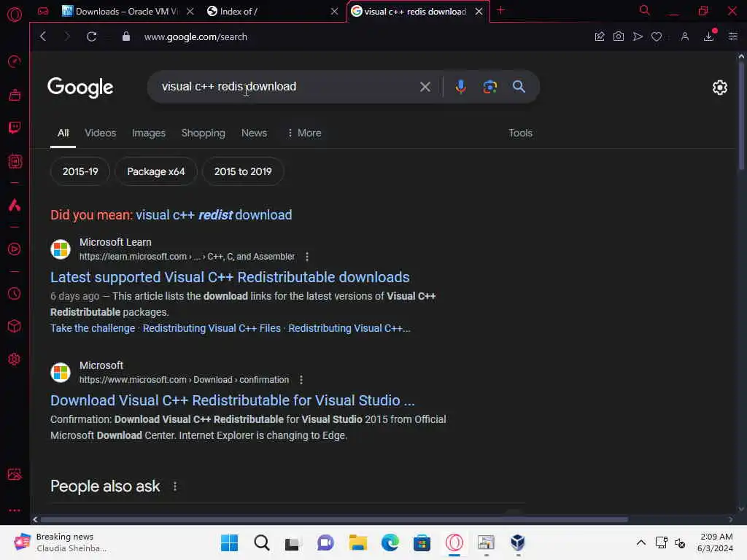Add page to bookmarks heart icon

(x=657, y=36)
